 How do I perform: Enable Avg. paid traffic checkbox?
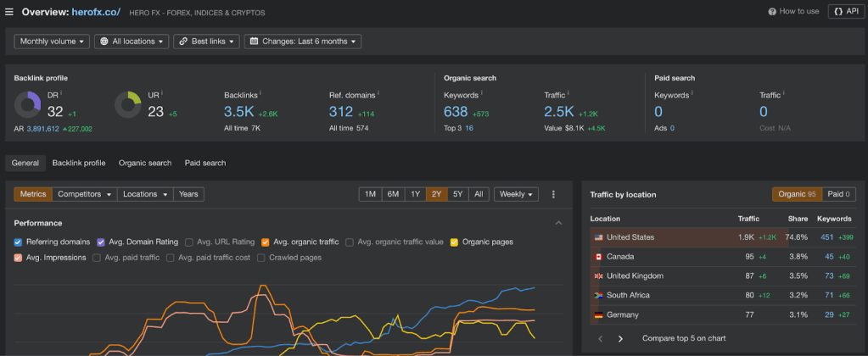click(97, 258)
